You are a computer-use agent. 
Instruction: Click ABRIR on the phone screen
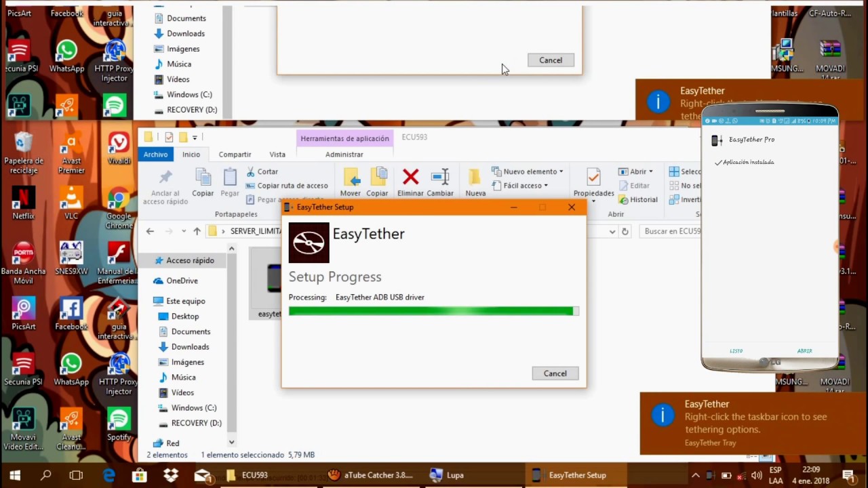pyautogui.click(x=805, y=351)
